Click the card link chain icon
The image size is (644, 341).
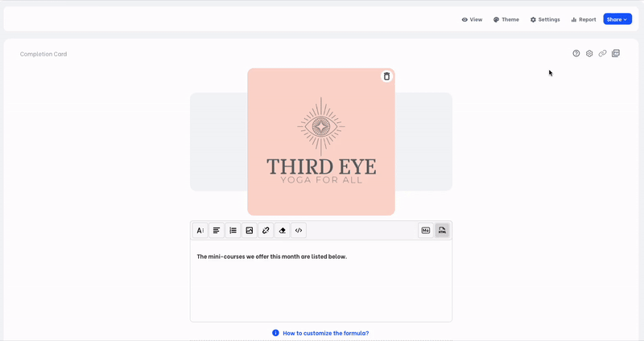[x=602, y=53]
